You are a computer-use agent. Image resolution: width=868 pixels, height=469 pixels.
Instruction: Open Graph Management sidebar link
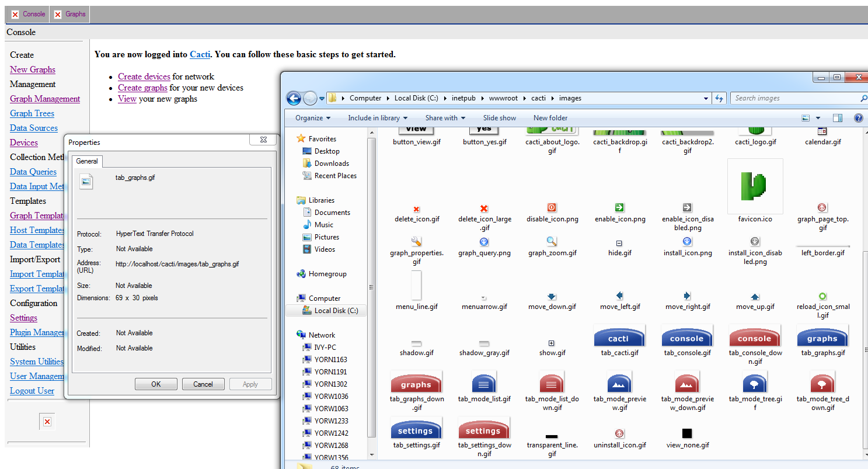[45, 99]
